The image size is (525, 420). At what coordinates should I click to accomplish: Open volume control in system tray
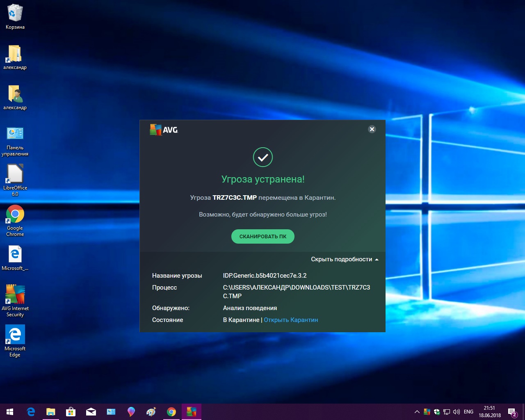pos(456,412)
